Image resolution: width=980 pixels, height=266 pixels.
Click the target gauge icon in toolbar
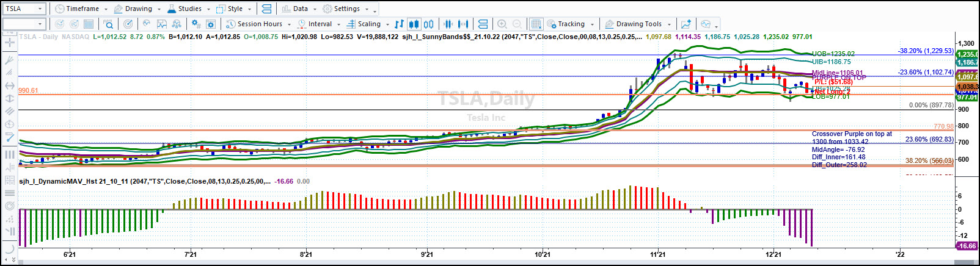point(128,24)
